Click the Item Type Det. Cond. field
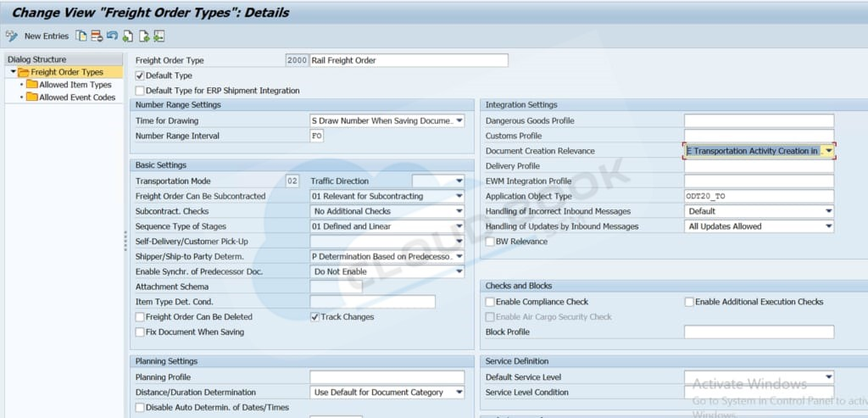The height and width of the screenshot is (418, 868). pyautogui.click(x=373, y=302)
